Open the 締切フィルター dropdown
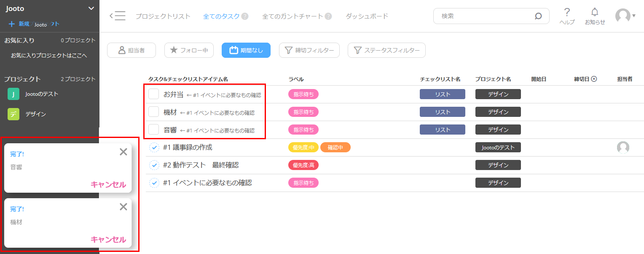 [x=309, y=50]
